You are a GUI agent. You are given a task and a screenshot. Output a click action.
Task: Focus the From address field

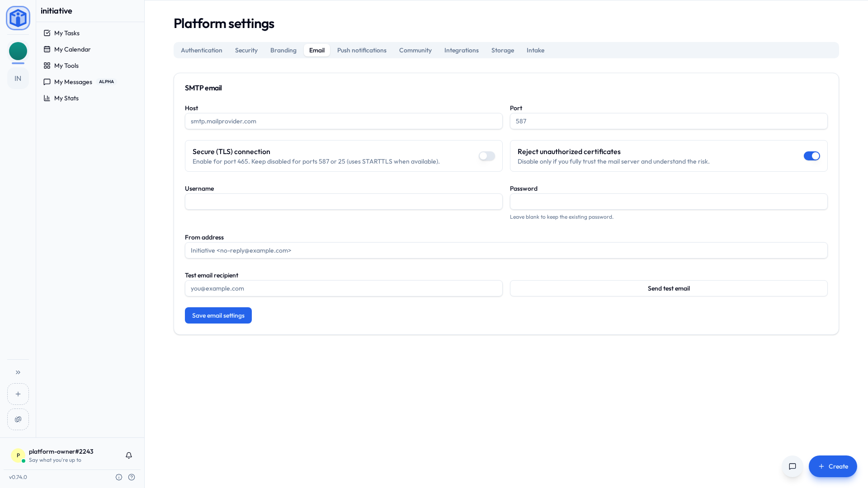click(x=506, y=250)
